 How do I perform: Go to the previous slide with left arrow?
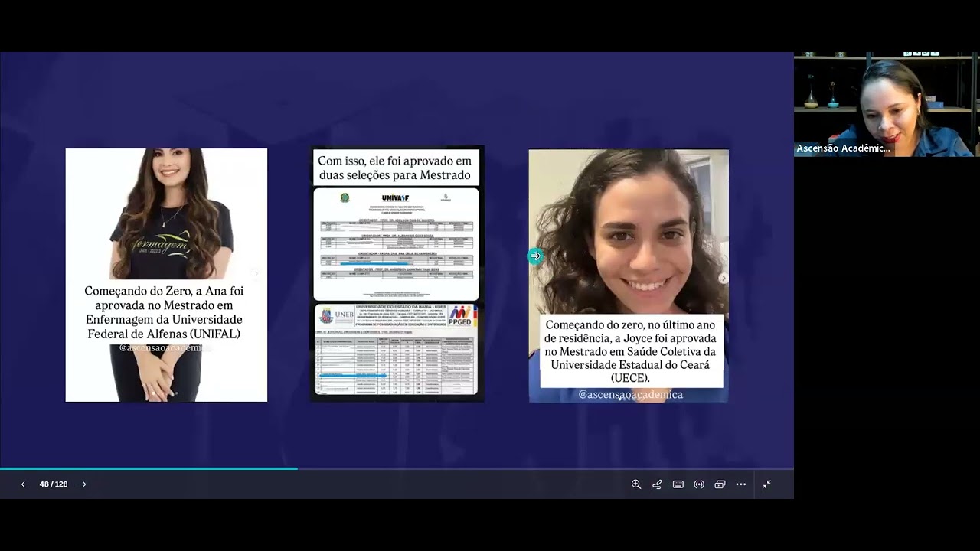coord(23,484)
